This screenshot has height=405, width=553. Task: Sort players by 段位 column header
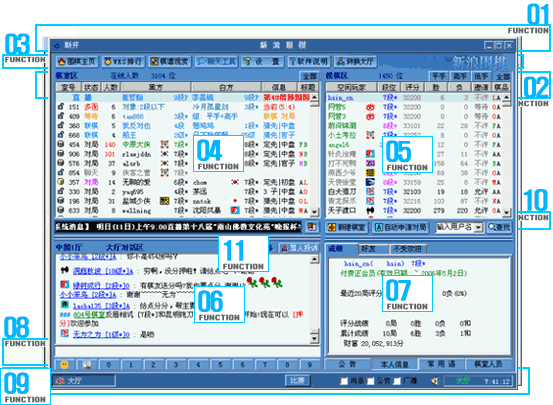coord(389,87)
